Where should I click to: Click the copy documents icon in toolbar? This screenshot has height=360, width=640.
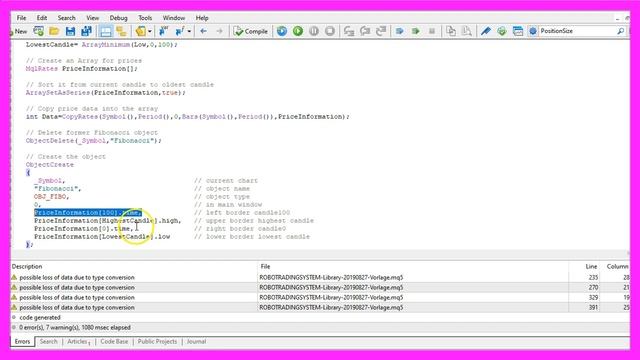pyautogui.click(x=451, y=31)
